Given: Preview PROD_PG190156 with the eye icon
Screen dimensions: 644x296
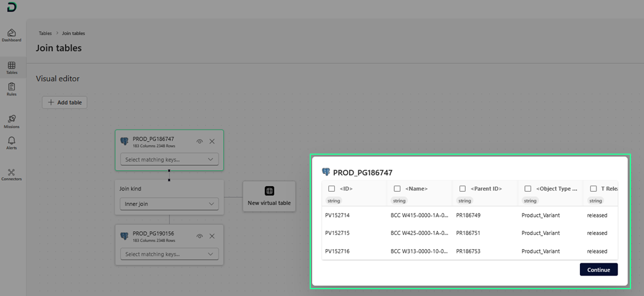Looking at the screenshot, I should pos(200,236).
